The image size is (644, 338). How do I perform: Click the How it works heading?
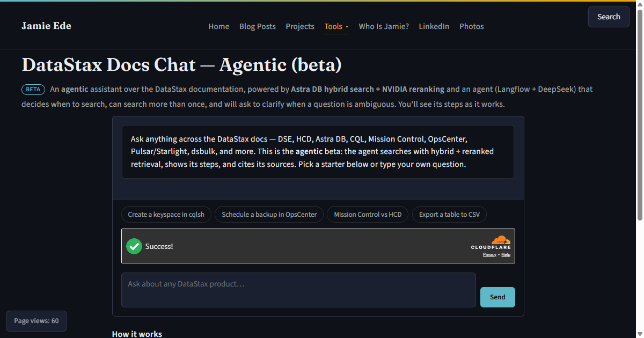pyautogui.click(x=137, y=334)
